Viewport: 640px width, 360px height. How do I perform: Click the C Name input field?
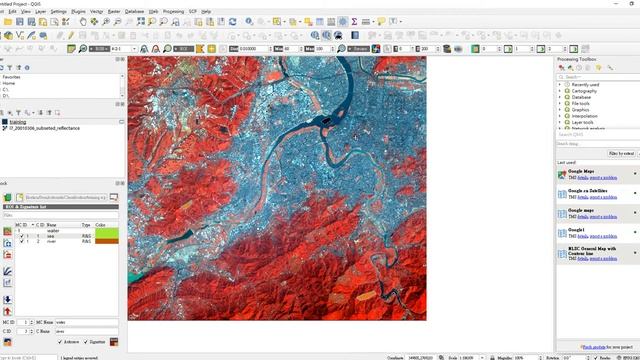coord(87,331)
